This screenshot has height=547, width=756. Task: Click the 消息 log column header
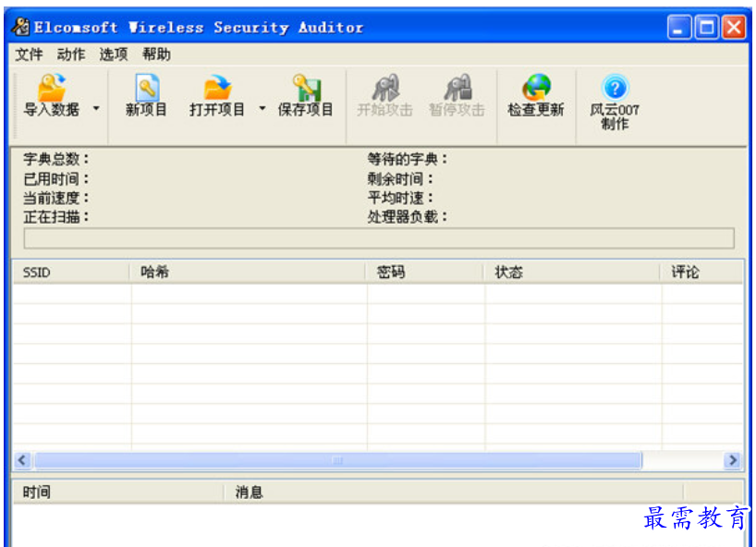454,492
